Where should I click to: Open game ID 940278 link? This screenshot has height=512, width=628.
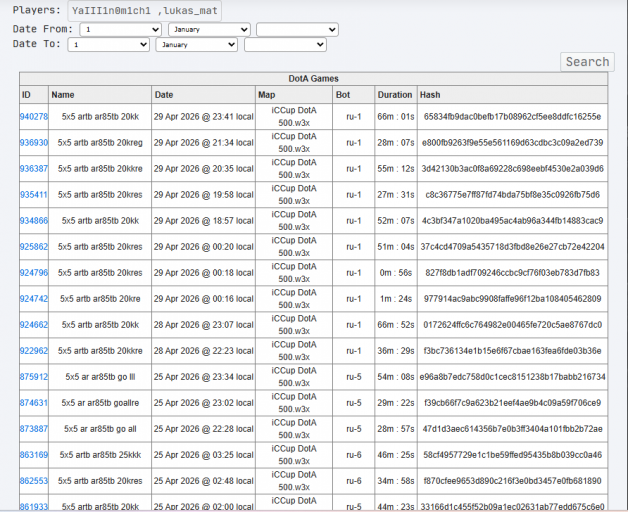(34, 117)
